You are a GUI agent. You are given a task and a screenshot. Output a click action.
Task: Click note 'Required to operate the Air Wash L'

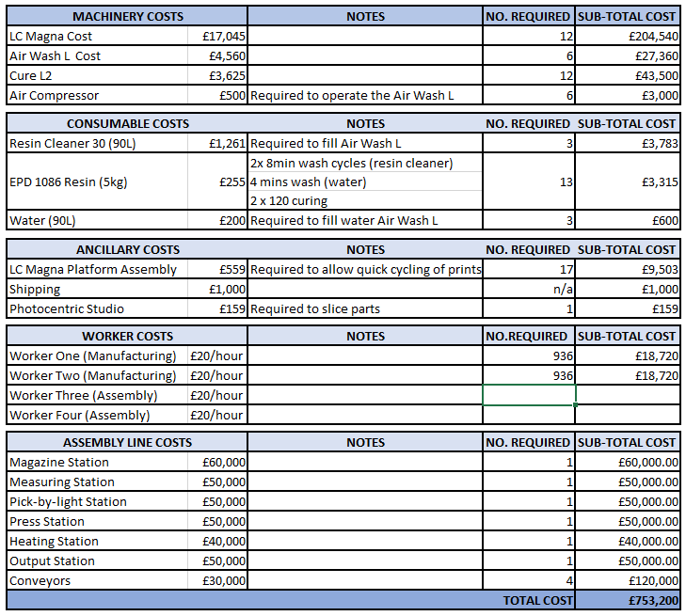pos(365,95)
